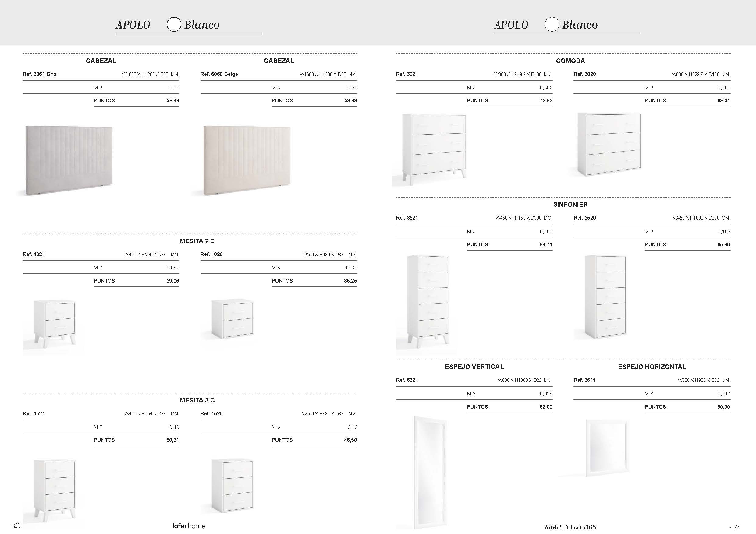756x534 pixels.
Task: Click the Ref. 3021 dresser with legs image
Action: point(434,150)
